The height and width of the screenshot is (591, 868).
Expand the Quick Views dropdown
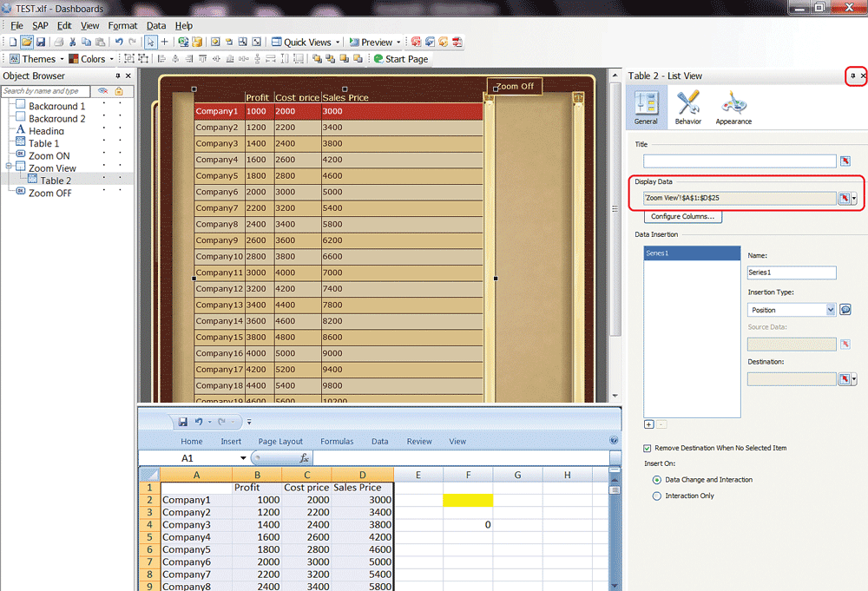[x=337, y=42]
